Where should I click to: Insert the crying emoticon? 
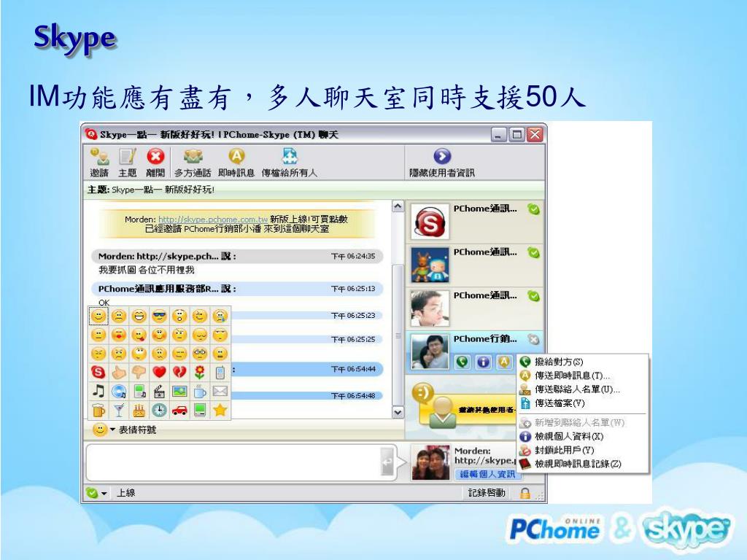click(x=220, y=316)
